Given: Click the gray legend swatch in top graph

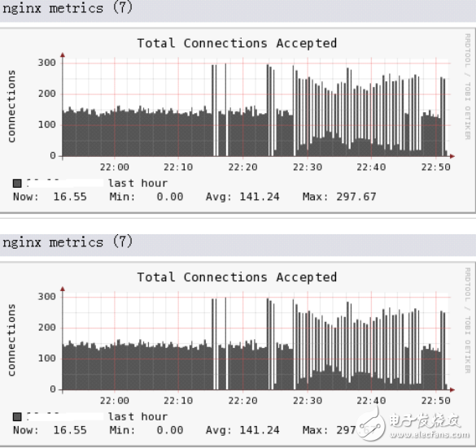Looking at the screenshot, I should point(17,183).
